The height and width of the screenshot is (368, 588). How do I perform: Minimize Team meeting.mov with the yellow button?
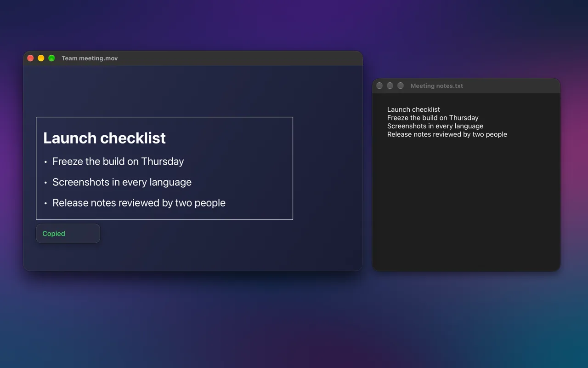[x=41, y=58]
